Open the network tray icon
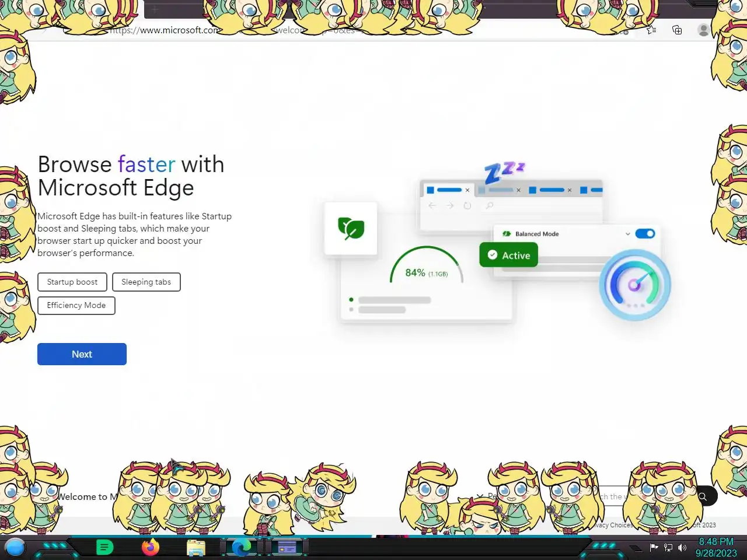 pos(668,548)
